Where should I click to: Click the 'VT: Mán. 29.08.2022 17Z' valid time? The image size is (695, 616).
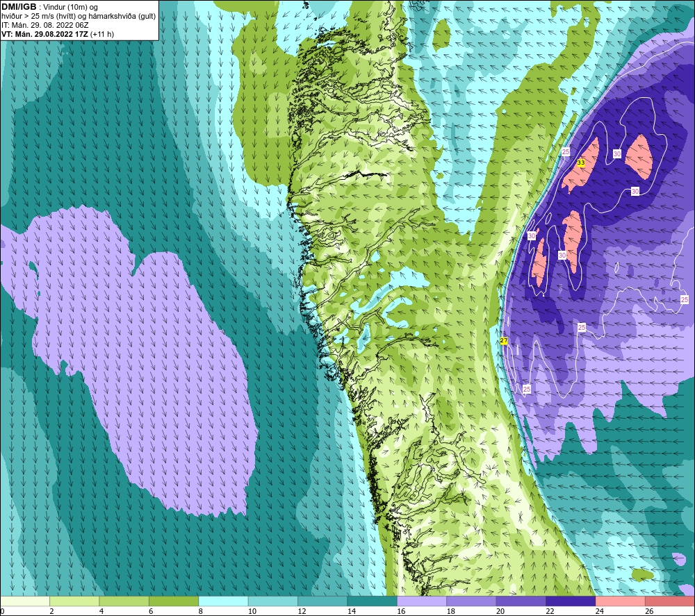tap(44, 34)
